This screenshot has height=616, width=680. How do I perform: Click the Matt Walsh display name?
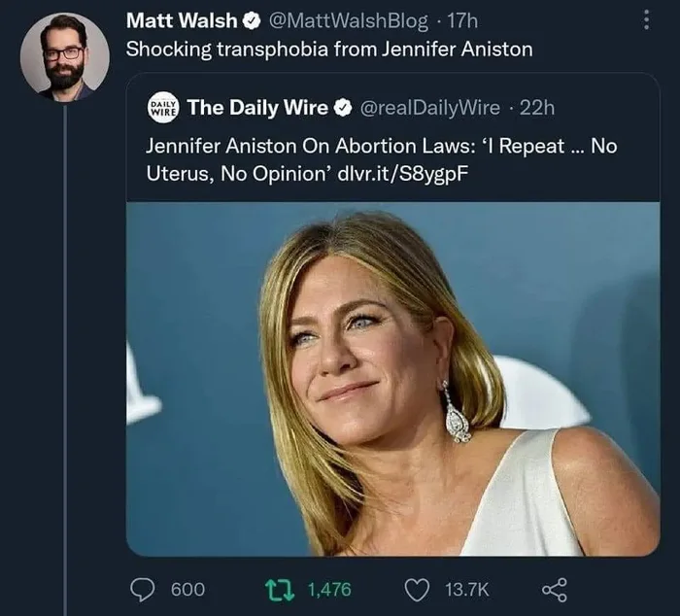(182, 20)
